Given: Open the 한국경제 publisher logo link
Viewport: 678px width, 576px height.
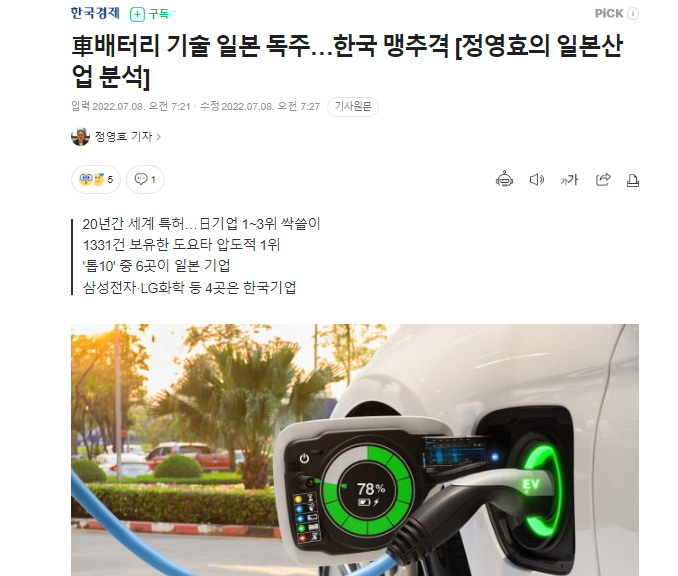Looking at the screenshot, I should (95, 13).
